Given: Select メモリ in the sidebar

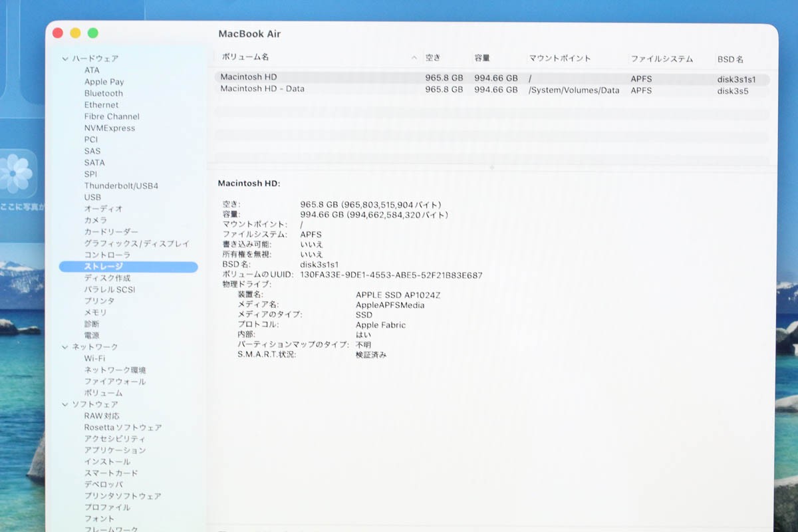Looking at the screenshot, I should click(x=95, y=313).
